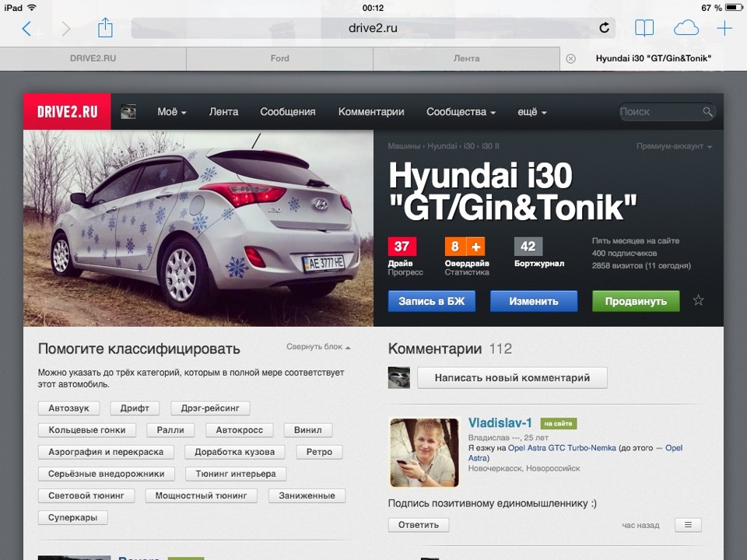Expand the ещё dropdown menu
This screenshot has width=747, height=560.
[x=532, y=112]
